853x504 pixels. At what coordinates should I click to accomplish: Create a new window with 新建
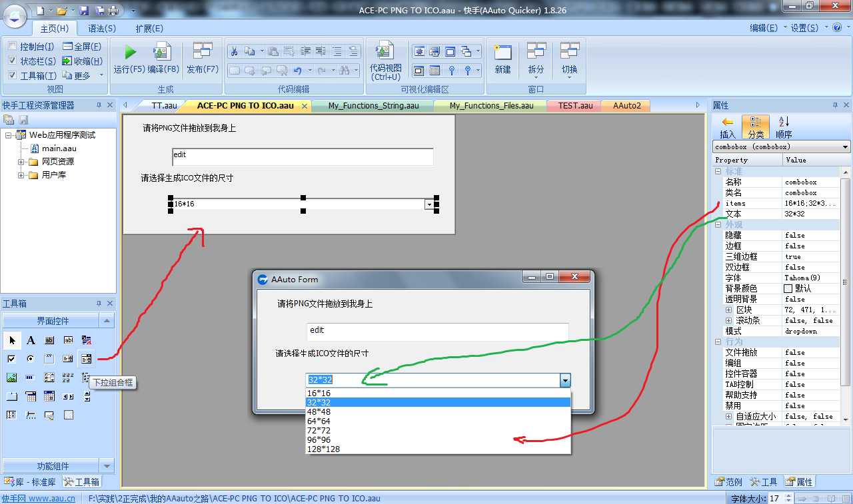click(x=502, y=58)
